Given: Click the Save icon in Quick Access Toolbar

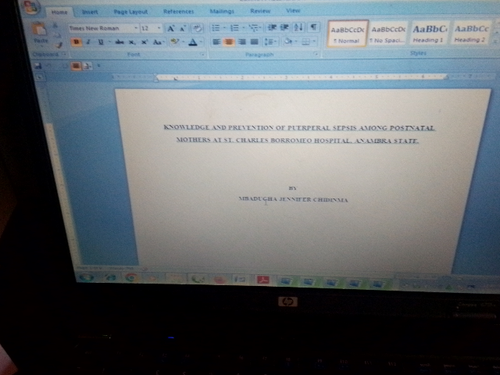Looking at the screenshot, I should tap(38, 66).
